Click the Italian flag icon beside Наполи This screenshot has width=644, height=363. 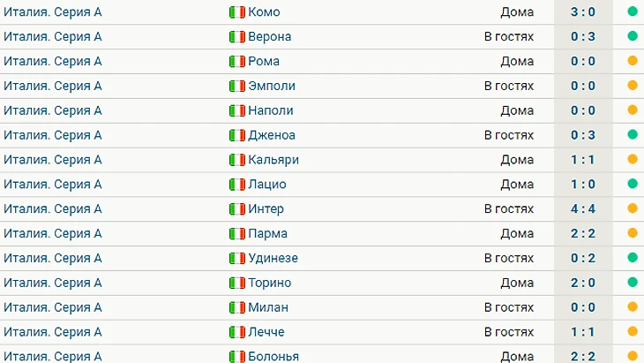coord(237,110)
